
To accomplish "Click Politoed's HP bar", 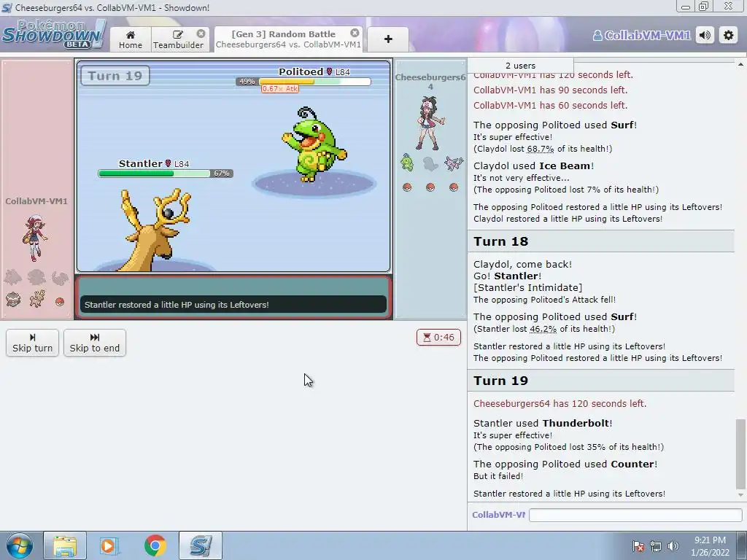I will click(314, 82).
